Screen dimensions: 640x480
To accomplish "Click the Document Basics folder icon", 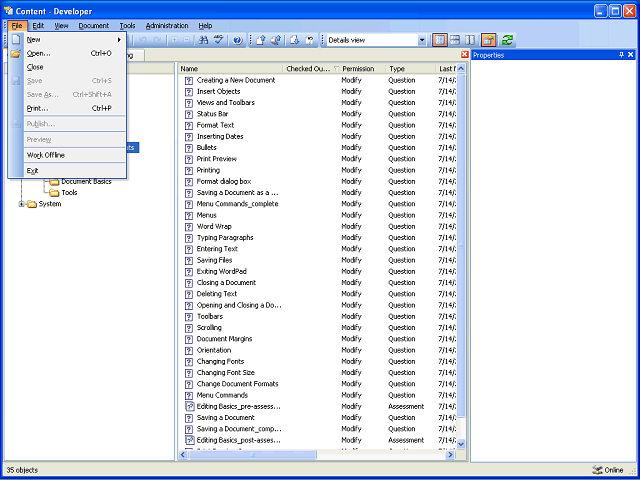I will (x=54, y=182).
